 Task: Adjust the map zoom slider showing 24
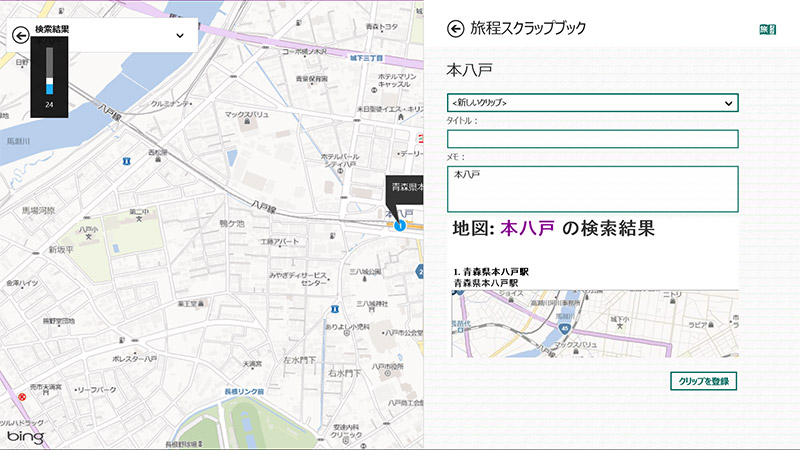pyautogui.click(x=49, y=75)
